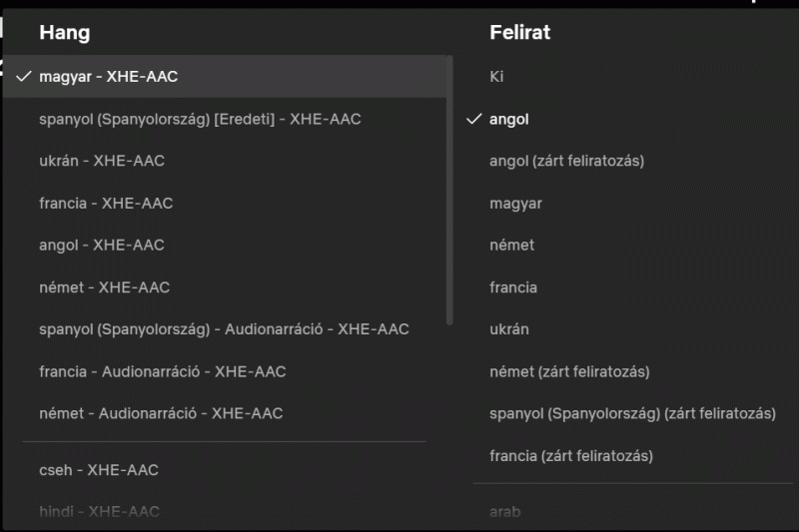Choose ukrán subtitles
This screenshot has height=532, width=799.
pos(509,329)
